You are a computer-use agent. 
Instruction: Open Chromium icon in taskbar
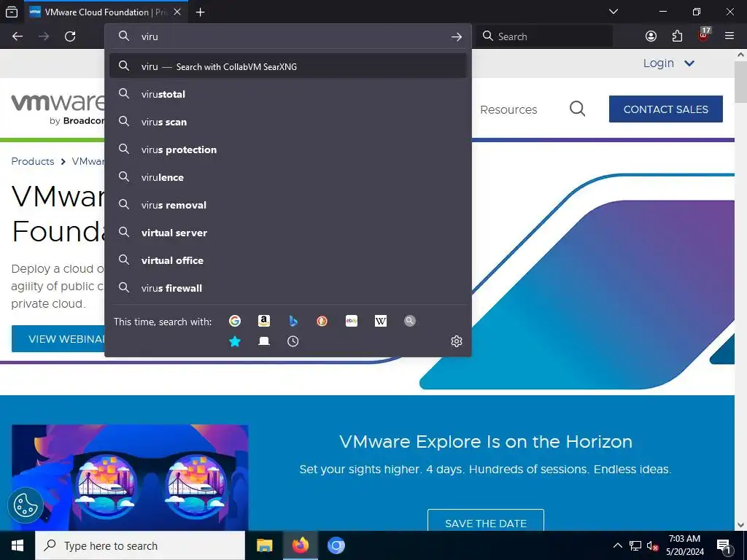pyautogui.click(x=336, y=545)
